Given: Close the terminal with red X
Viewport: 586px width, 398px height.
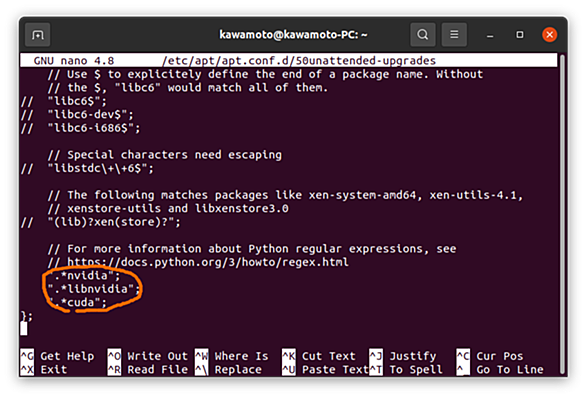Looking at the screenshot, I should coord(549,35).
